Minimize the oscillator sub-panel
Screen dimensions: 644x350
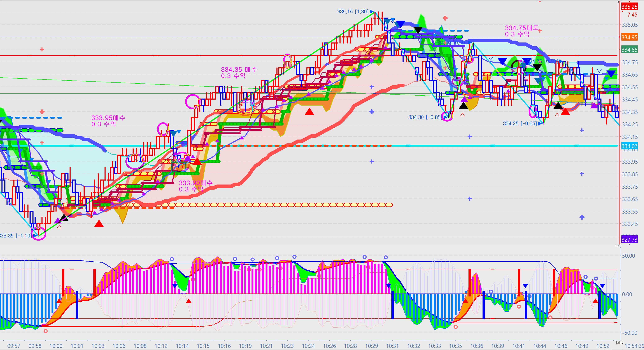[x=616, y=246]
